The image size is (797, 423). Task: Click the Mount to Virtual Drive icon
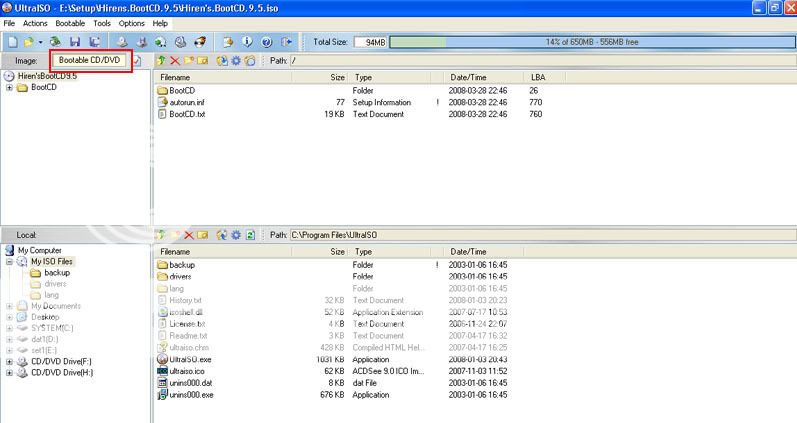pyautogui.click(x=180, y=42)
